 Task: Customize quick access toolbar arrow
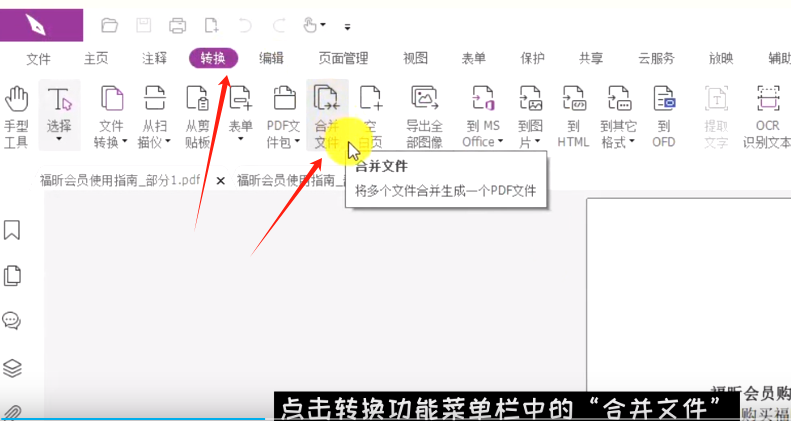click(x=347, y=27)
